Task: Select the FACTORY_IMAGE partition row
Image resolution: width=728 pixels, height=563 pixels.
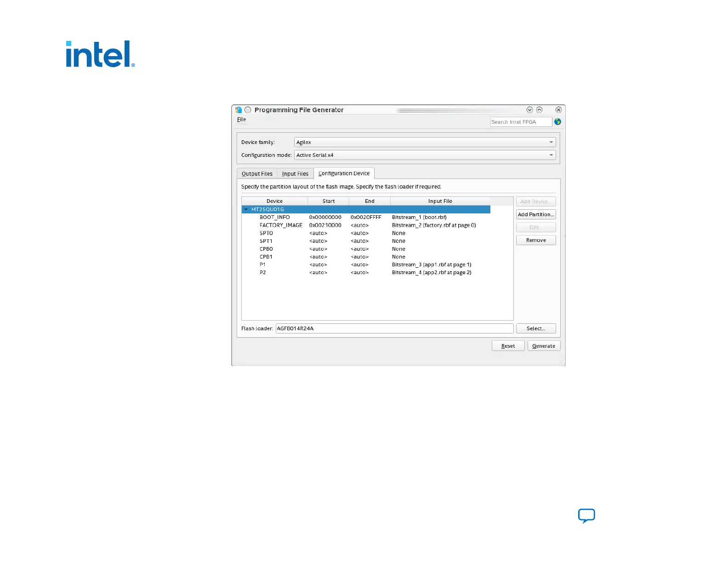Action: [366, 225]
